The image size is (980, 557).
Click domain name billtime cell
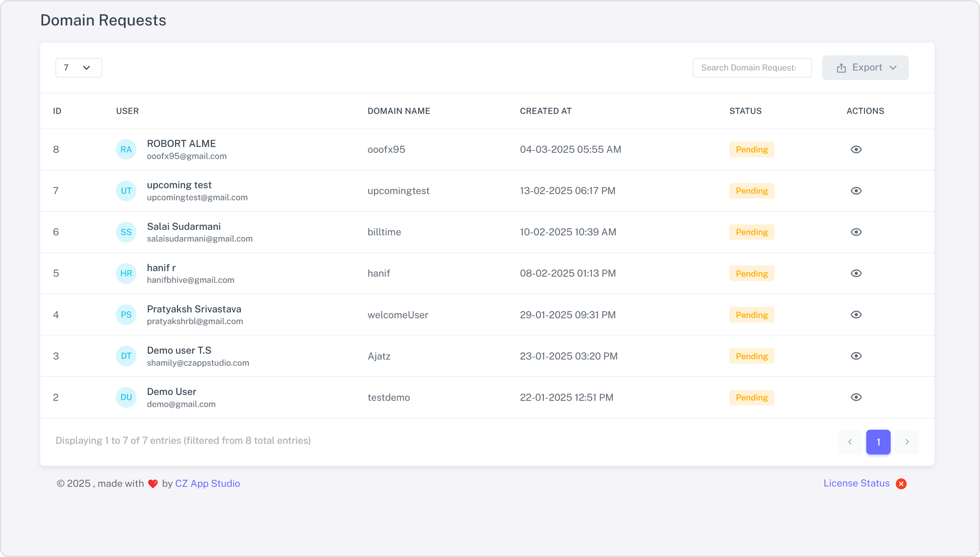pos(384,232)
